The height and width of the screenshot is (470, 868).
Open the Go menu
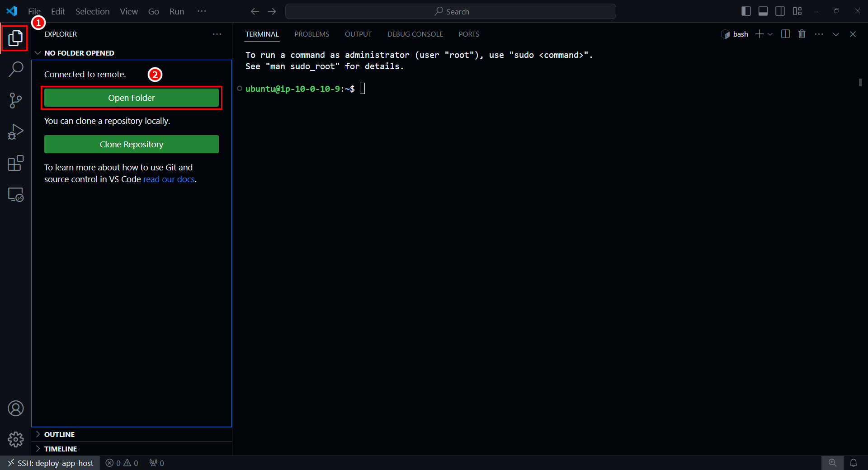154,11
